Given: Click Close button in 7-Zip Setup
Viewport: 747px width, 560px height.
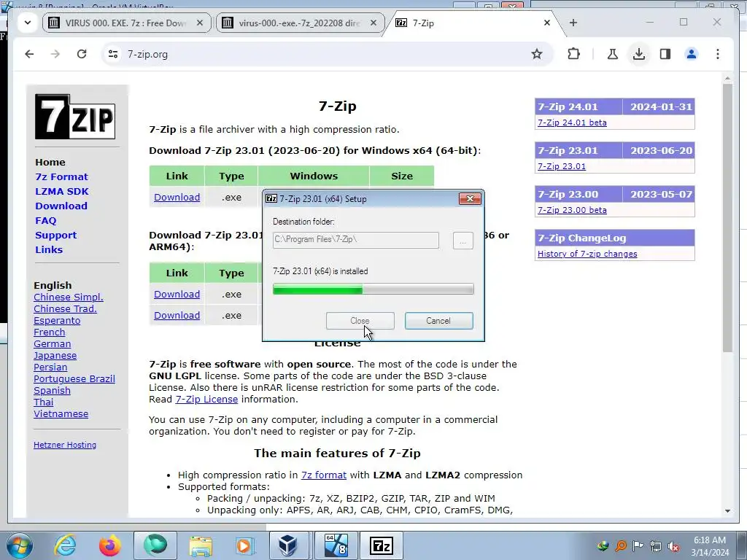Looking at the screenshot, I should 360,321.
